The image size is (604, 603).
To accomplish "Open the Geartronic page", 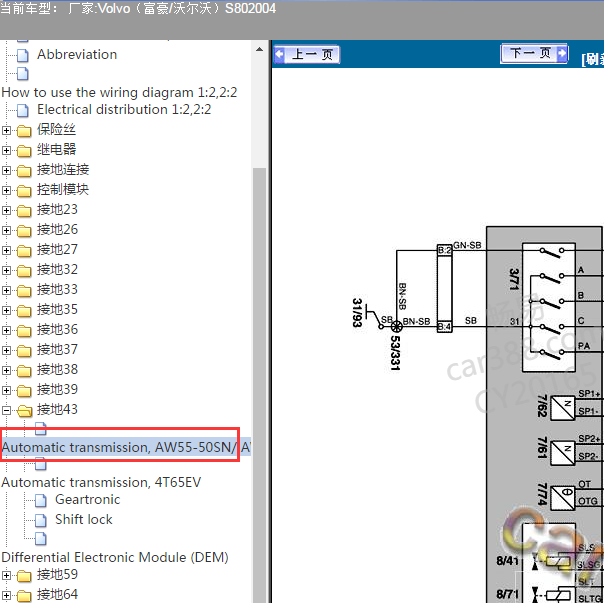I will 87,500.
